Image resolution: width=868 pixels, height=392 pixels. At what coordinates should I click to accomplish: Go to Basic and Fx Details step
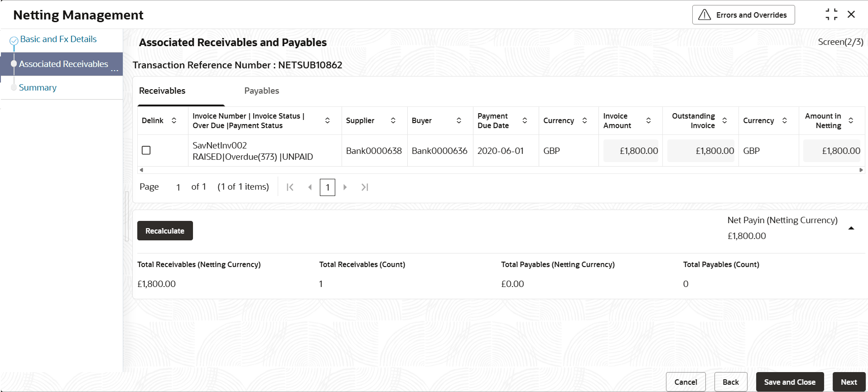point(58,39)
